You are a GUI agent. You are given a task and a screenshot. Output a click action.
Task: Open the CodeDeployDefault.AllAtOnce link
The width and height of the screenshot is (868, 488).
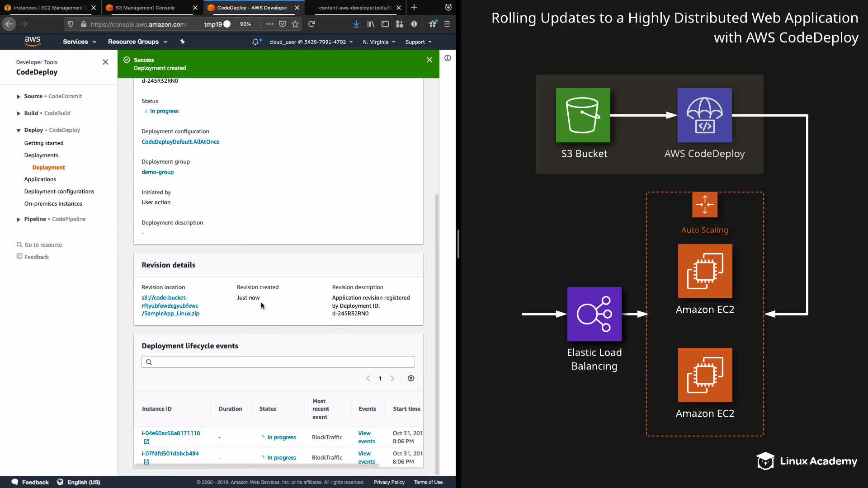[180, 141]
